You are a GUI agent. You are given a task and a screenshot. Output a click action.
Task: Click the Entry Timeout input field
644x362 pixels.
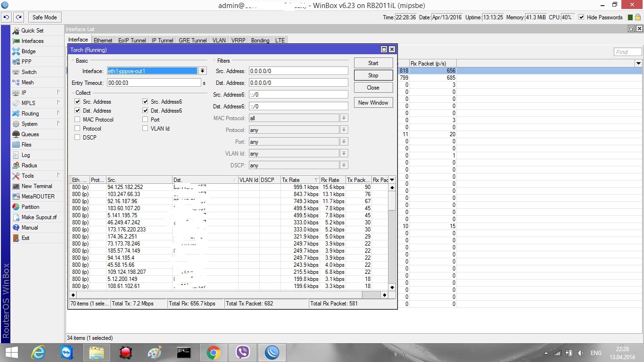coord(154,83)
